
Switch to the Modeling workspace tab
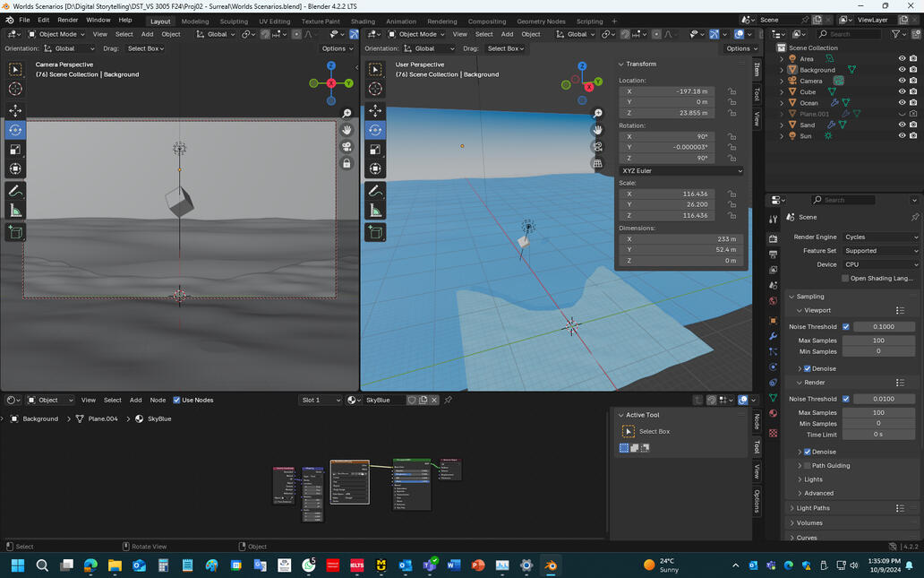pyautogui.click(x=194, y=21)
